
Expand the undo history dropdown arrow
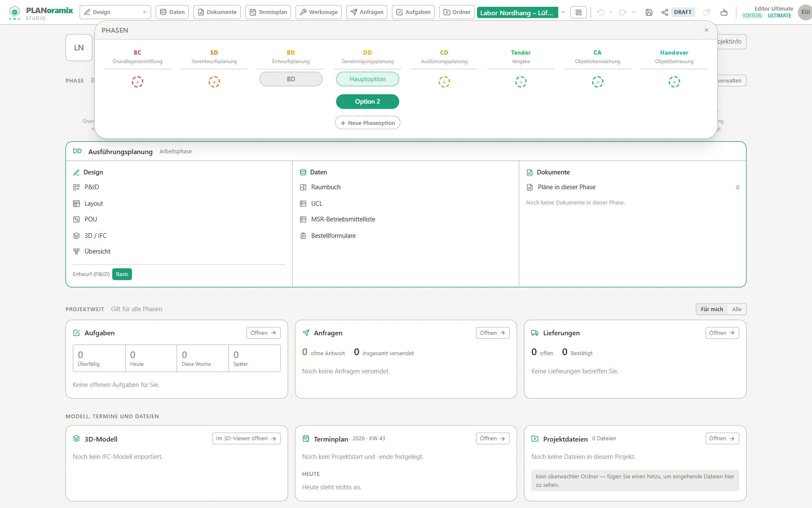611,12
